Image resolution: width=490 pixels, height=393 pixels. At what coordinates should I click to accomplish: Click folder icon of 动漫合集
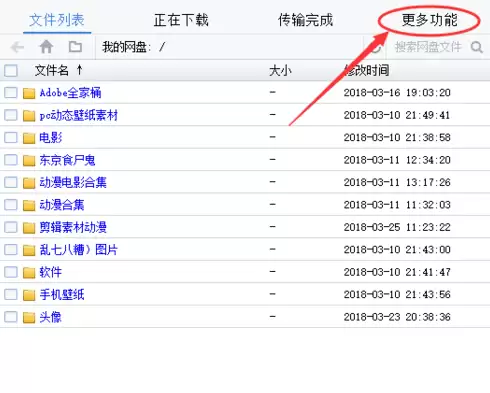(x=29, y=205)
